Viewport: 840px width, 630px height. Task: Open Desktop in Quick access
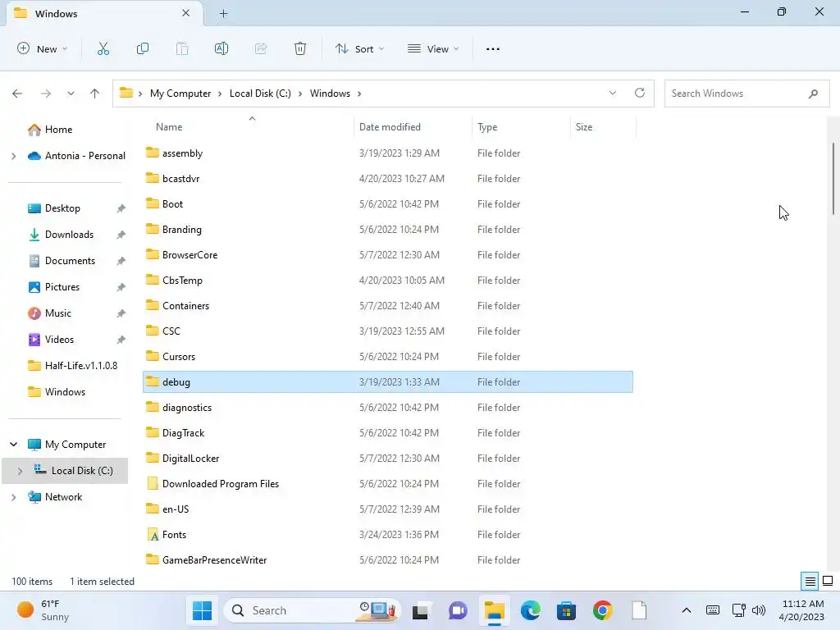[62, 208]
